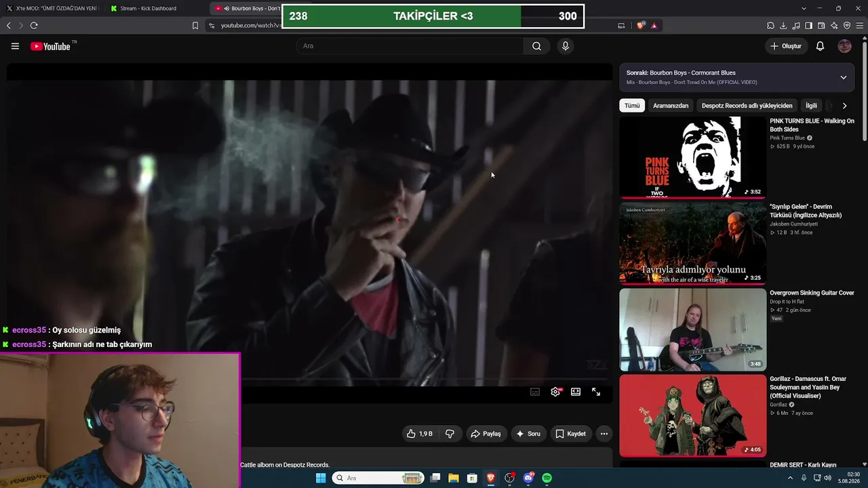The height and width of the screenshot is (488, 868).
Task: Open the Pink Turns Blue video thumbnail
Action: [x=692, y=157]
